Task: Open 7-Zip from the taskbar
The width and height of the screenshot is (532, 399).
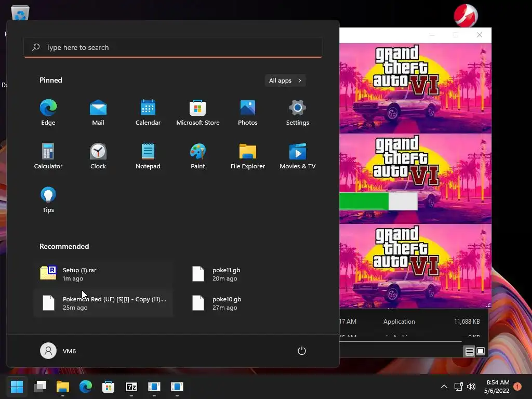Action: tap(131, 387)
